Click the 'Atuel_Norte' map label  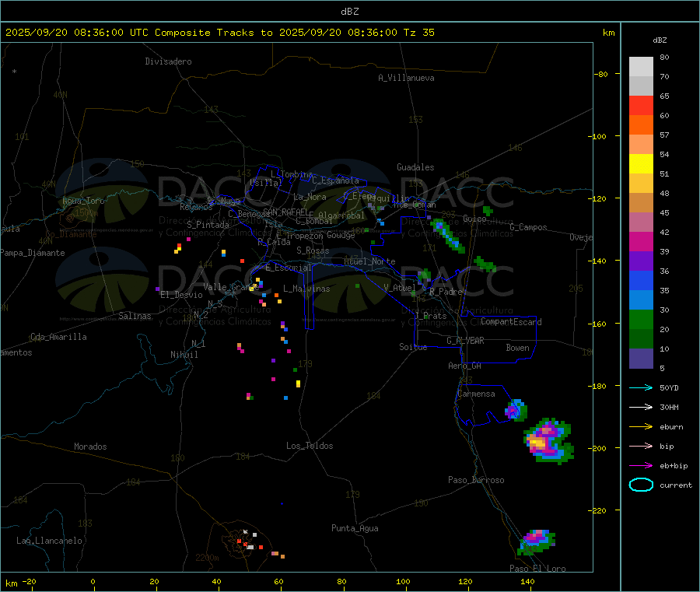(x=369, y=261)
